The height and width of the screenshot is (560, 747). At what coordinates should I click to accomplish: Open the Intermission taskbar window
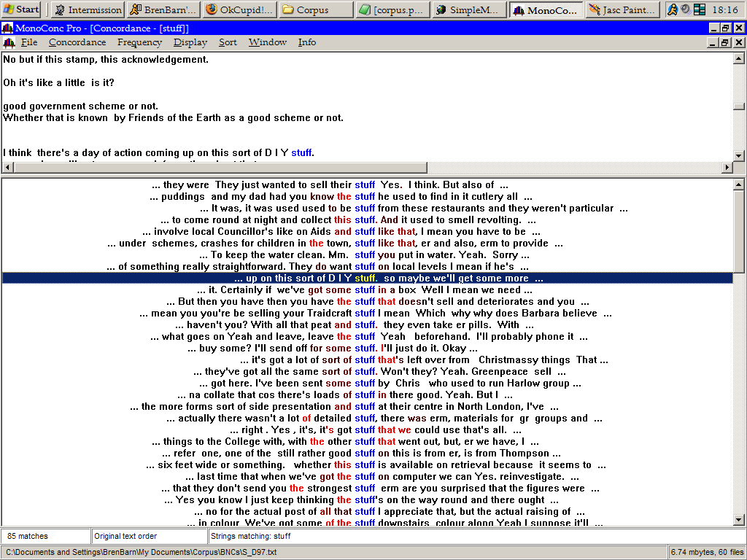click(x=88, y=9)
